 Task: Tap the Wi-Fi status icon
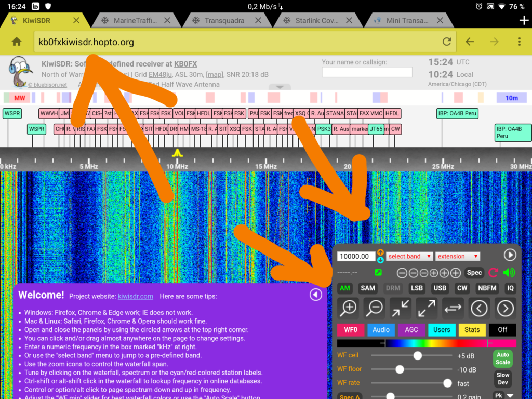pyautogui.click(x=502, y=6)
